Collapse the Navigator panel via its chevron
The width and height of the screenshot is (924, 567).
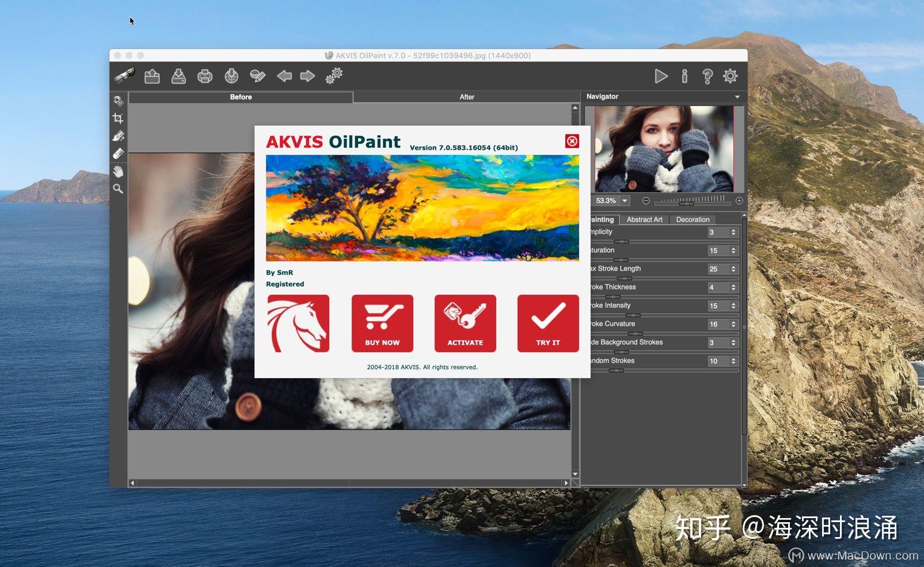pos(737,96)
